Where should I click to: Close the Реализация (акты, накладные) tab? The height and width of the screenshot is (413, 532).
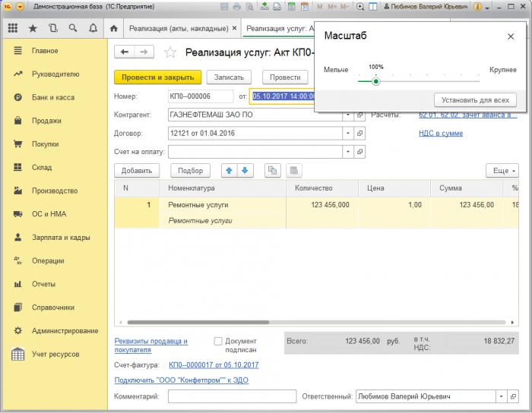[234, 28]
